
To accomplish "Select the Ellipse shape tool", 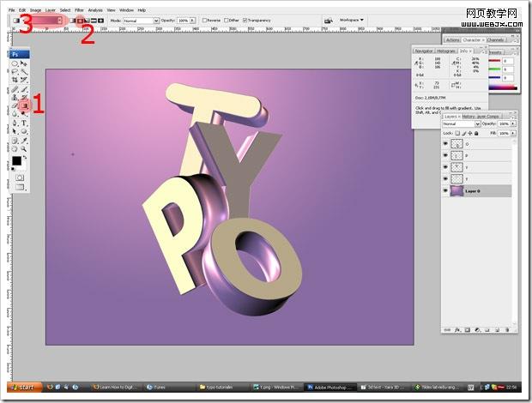I will (24, 131).
